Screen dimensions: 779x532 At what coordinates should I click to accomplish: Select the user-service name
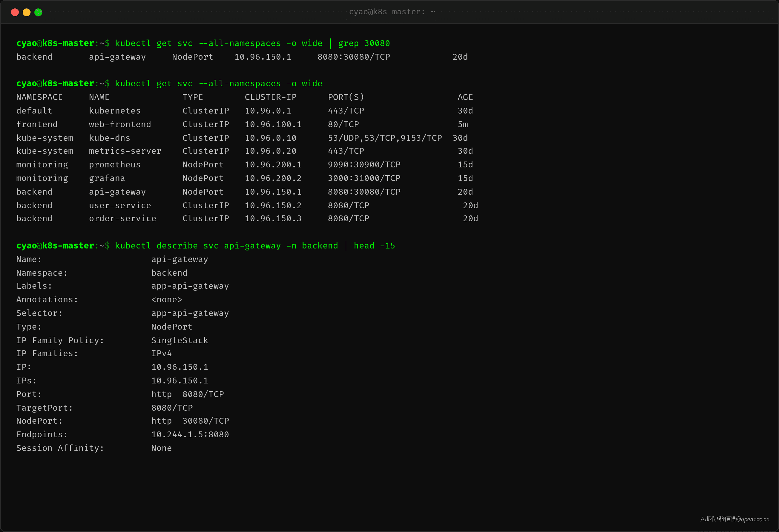click(x=120, y=205)
